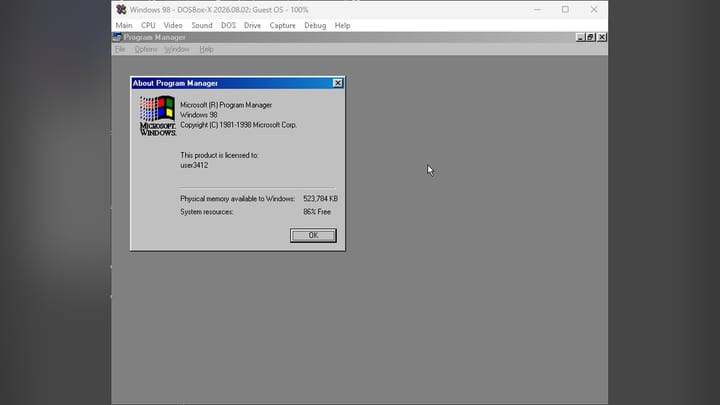
Task: Open the Sound menu
Action: pyautogui.click(x=202, y=25)
